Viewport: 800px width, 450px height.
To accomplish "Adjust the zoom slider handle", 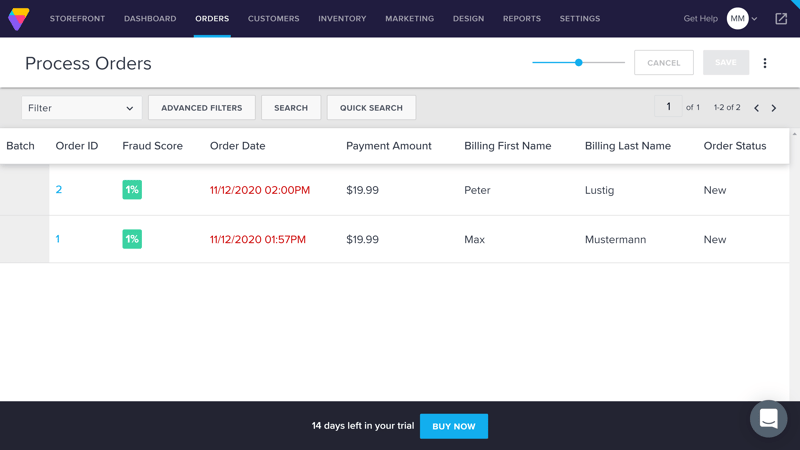I will point(578,63).
